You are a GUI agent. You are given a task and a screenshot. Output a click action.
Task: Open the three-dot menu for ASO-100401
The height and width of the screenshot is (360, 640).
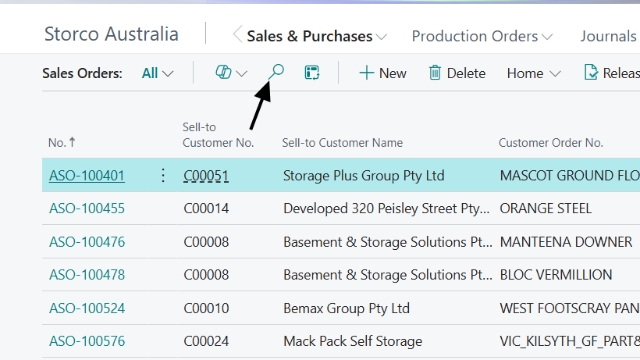click(x=163, y=176)
